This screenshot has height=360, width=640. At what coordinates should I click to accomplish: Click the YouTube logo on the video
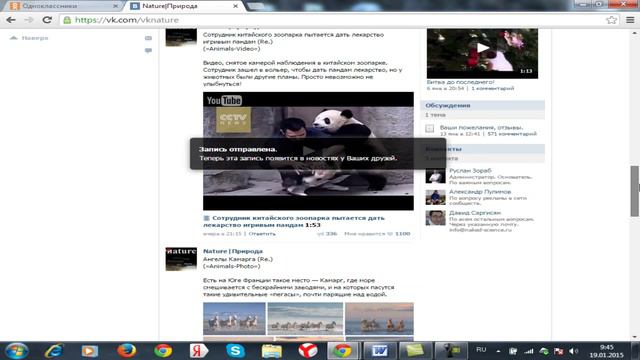(x=224, y=100)
